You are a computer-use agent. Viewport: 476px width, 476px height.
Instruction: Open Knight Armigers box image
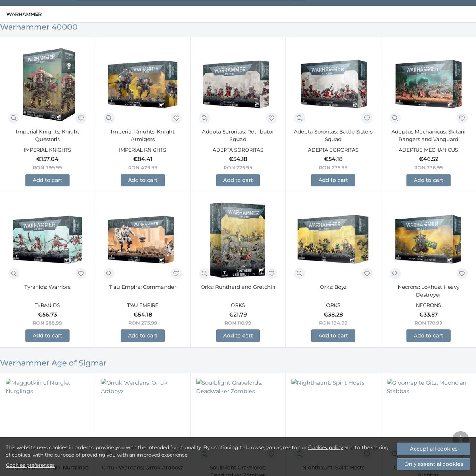(x=143, y=84)
